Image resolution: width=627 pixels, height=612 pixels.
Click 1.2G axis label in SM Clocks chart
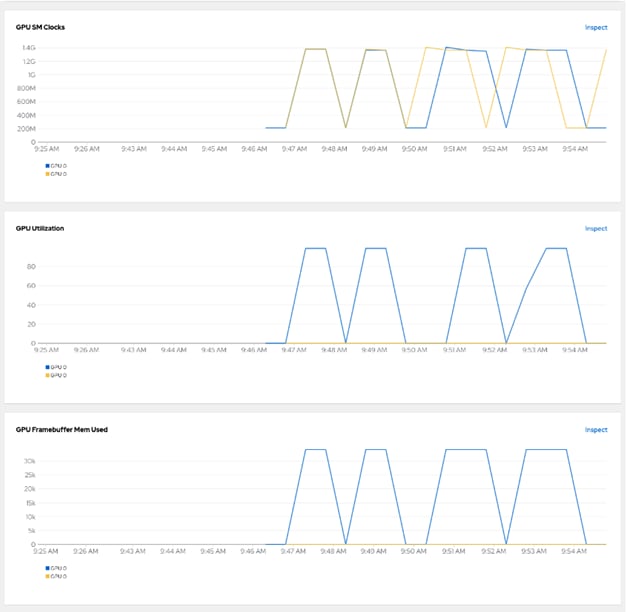pos(29,62)
